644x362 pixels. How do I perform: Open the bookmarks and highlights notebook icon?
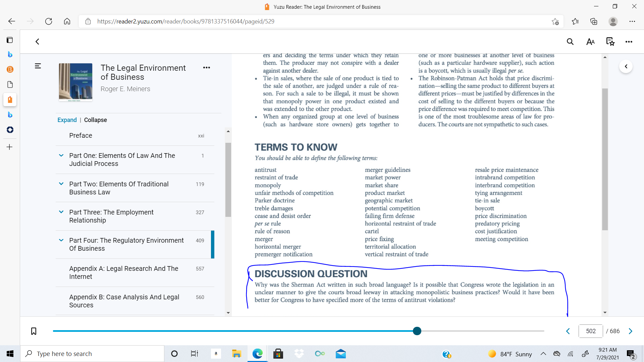610,42
